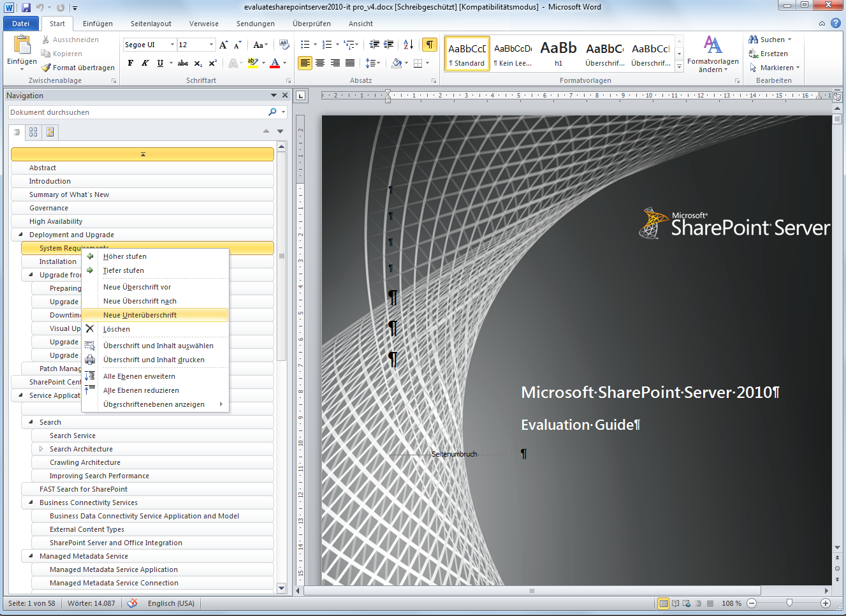The image size is (846, 616).
Task: Click the yellow highlight color button
Action: (253, 63)
